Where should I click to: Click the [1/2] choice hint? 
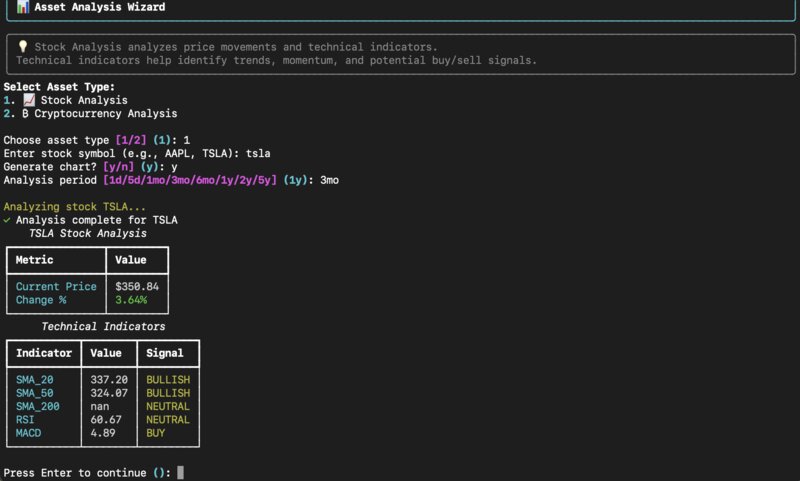[x=131, y=140]
